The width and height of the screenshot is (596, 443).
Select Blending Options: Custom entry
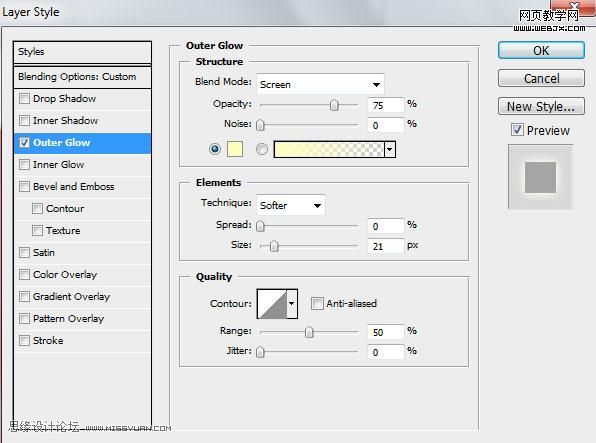82,77
